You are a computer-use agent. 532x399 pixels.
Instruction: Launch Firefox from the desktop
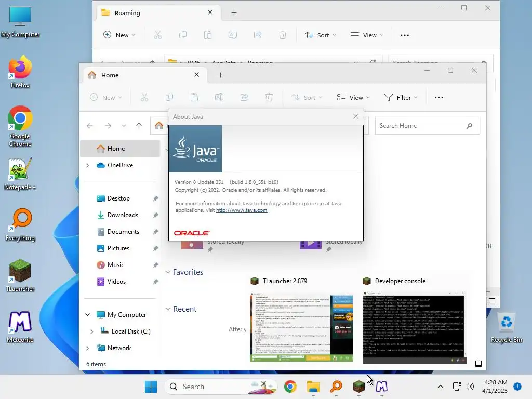coord(20,72)
